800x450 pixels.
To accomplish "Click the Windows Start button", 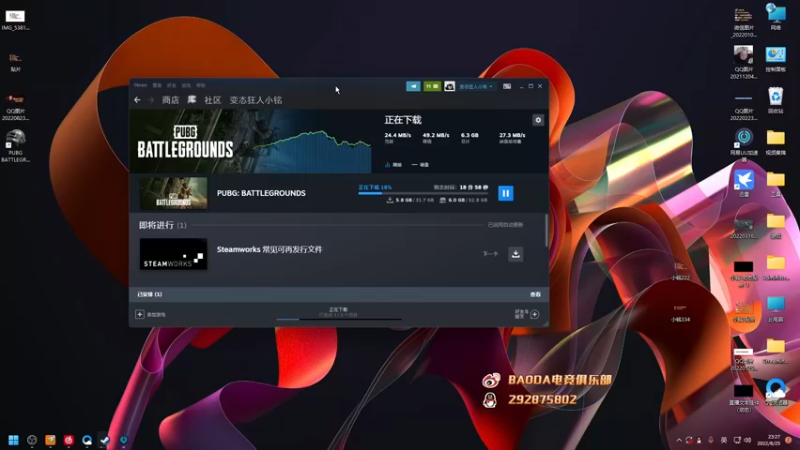I will tap(14, 440).
